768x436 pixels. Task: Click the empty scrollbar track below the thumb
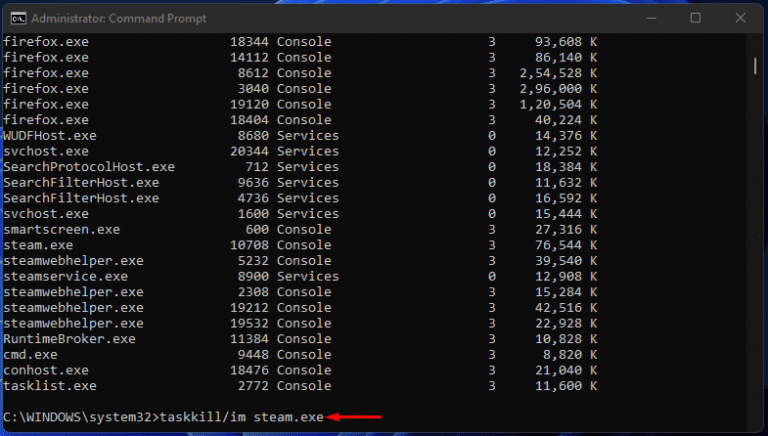pyautogui.click(x=757, y=250)
